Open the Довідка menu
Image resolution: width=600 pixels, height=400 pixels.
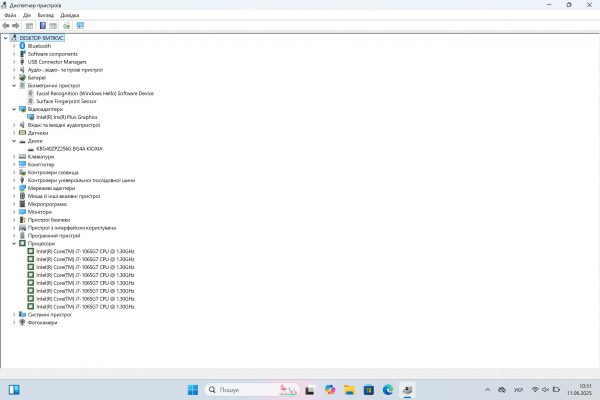click(x=70, y=15)
